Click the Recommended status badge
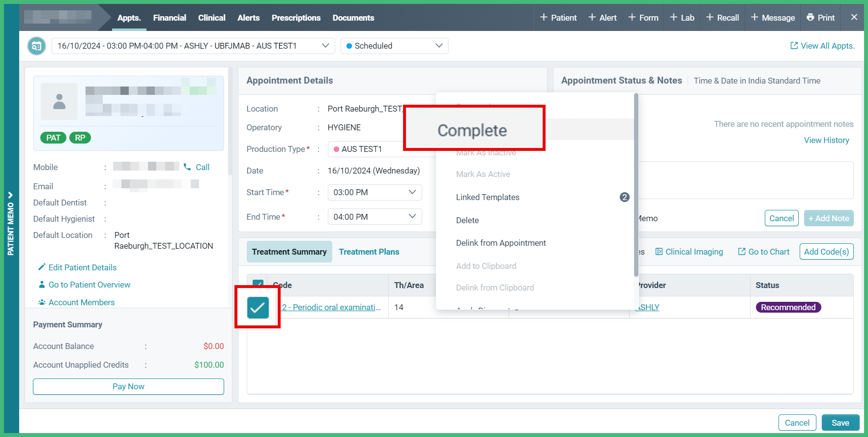 pyautogui.click(x=788, y=307)
